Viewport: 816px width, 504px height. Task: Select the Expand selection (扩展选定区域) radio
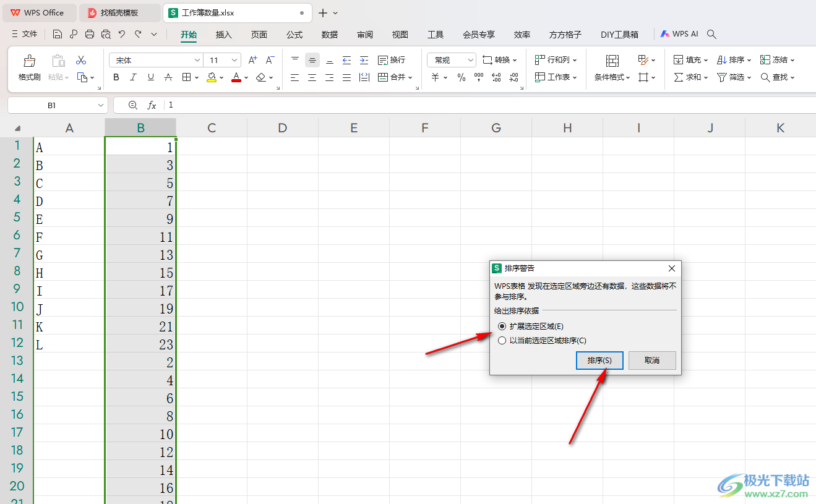click(x=502, y=326)
